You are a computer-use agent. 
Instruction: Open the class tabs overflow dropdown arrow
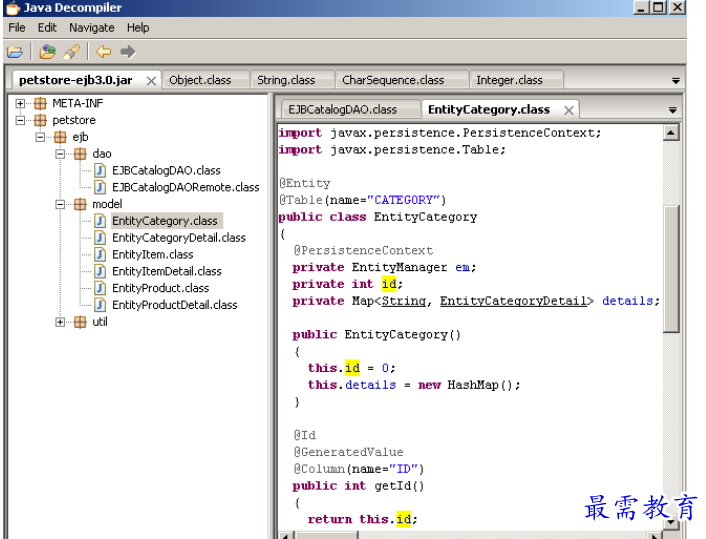pos(673,110)
